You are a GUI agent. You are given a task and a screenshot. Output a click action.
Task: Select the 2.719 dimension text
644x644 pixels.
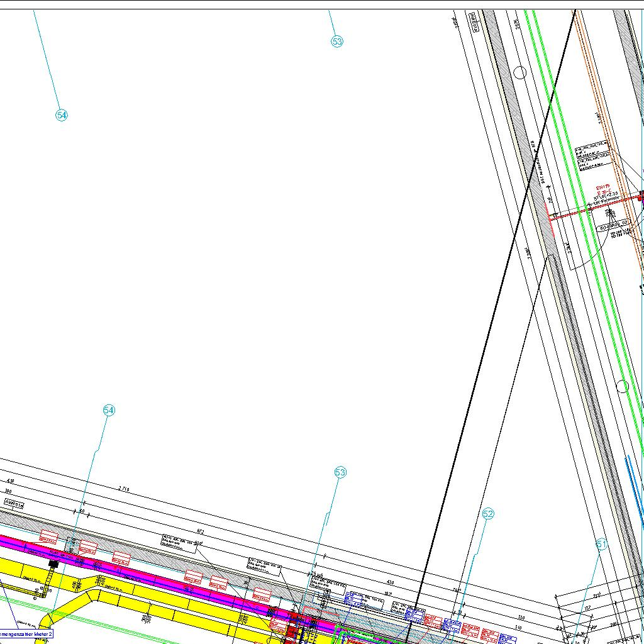[124, 489]
